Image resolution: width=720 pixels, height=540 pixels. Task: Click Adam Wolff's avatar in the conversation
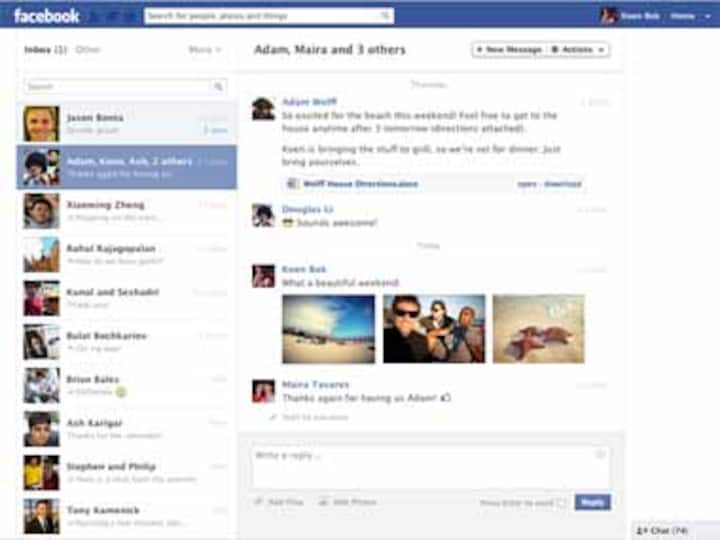point(263,109)
